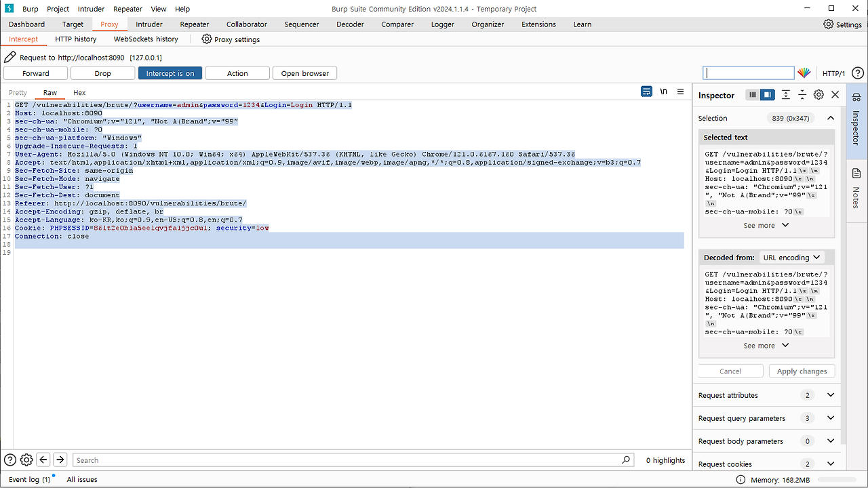Open the Extensions tab

click(538, 24)
